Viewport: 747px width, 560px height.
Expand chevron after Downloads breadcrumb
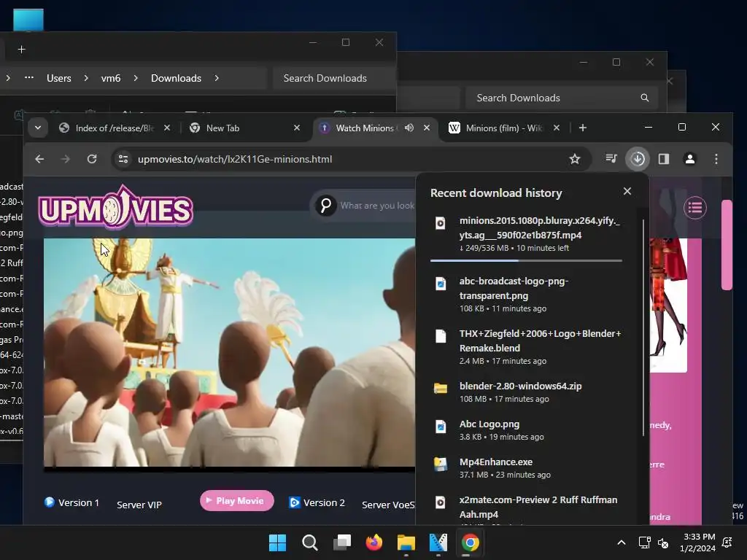(x=217, y=78)
